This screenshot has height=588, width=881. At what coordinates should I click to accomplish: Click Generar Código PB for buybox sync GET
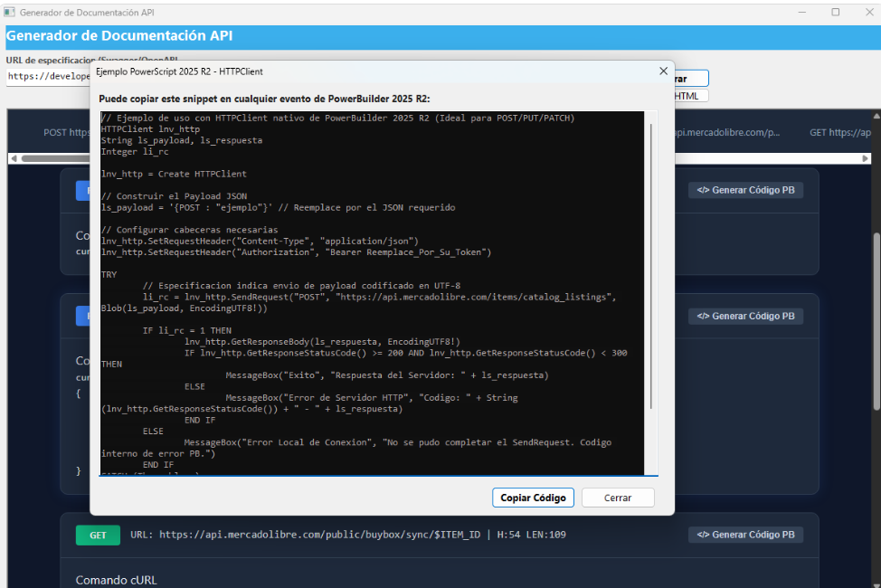tap(745, 535)
